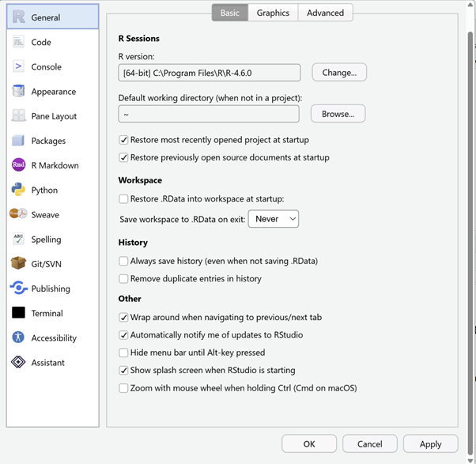
Task: Select the Python logo icon
Action: (x=18, y=190)
